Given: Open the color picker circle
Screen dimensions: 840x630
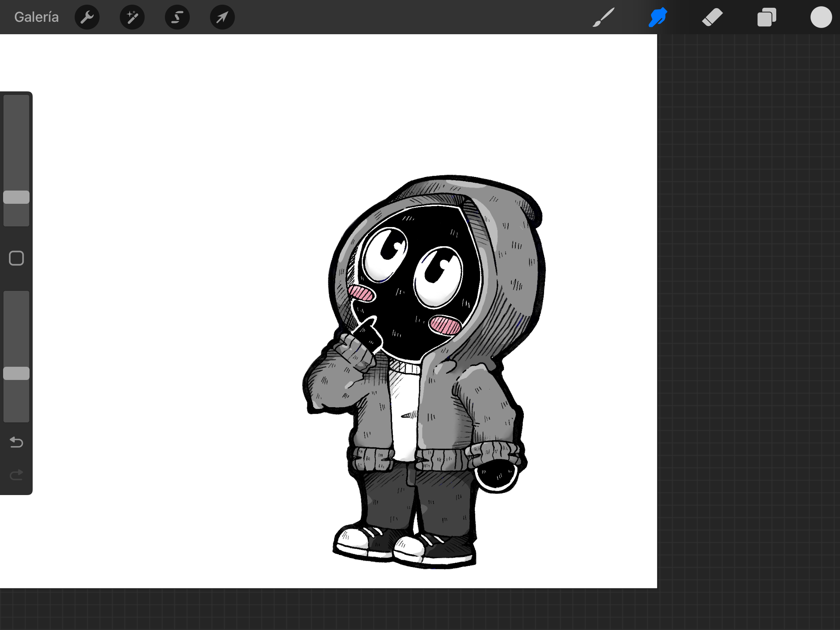Looking at the screenshot, I should click(x=821, y=17).
